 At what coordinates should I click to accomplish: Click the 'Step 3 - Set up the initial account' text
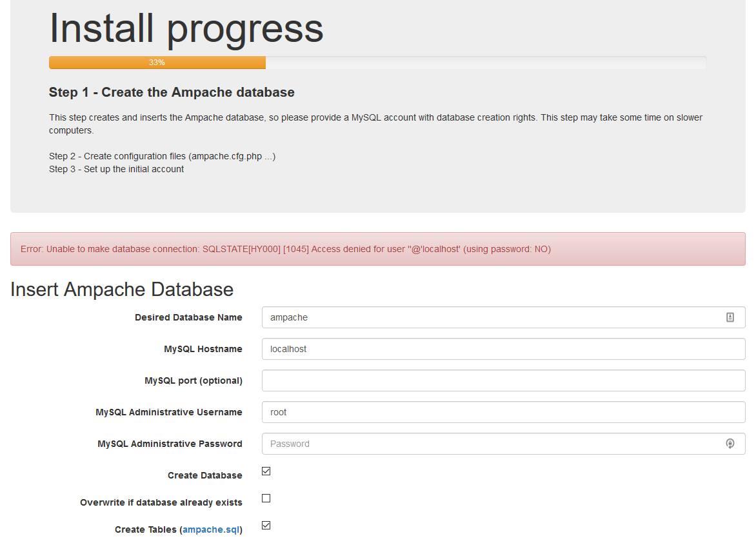click(116, 169)
